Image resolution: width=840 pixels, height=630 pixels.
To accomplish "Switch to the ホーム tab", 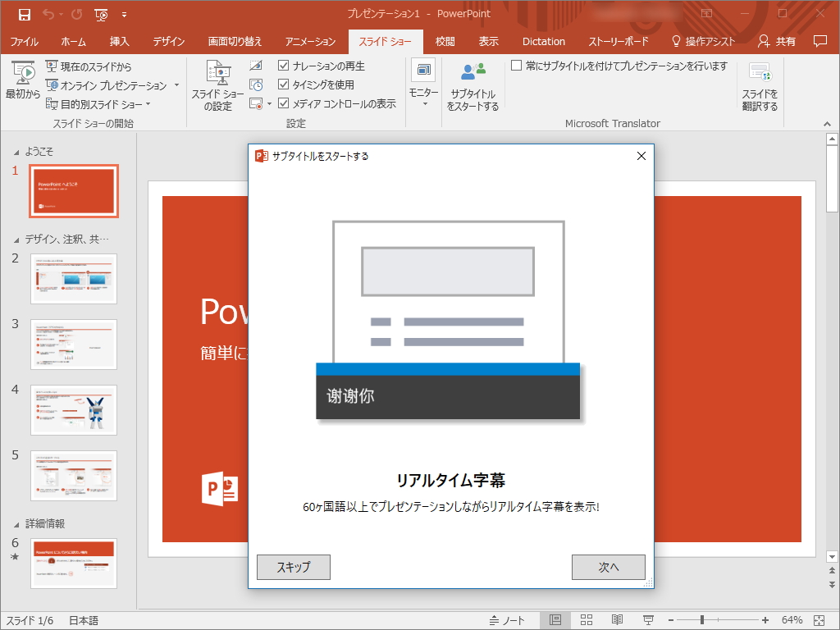I will coord(73,42).
